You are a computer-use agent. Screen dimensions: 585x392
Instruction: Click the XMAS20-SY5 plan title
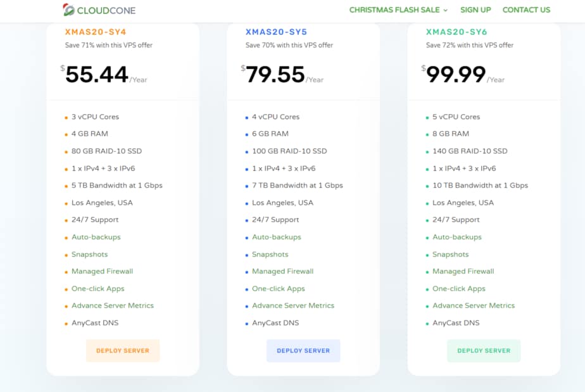[276, 32]
